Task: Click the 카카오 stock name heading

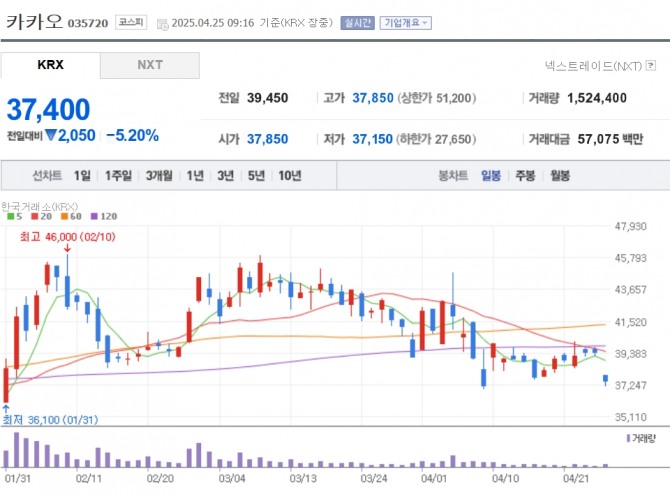Action: [34, 21]
